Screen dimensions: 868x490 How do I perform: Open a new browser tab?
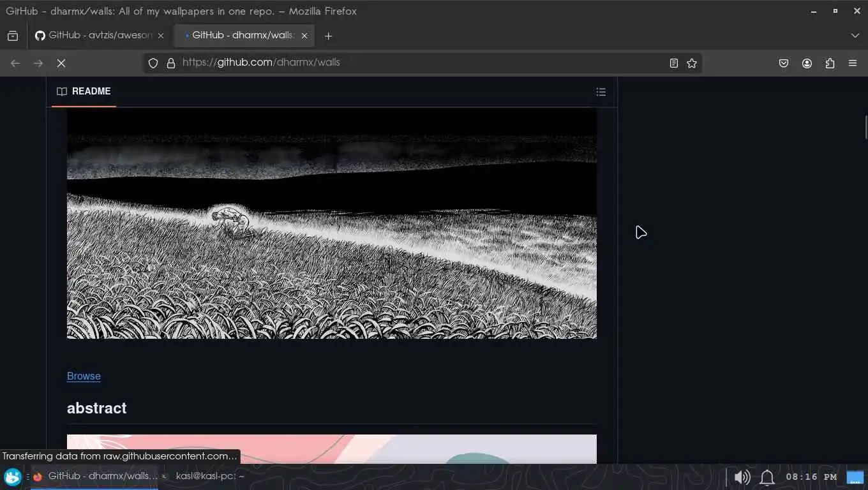click(x=328, y=36)
